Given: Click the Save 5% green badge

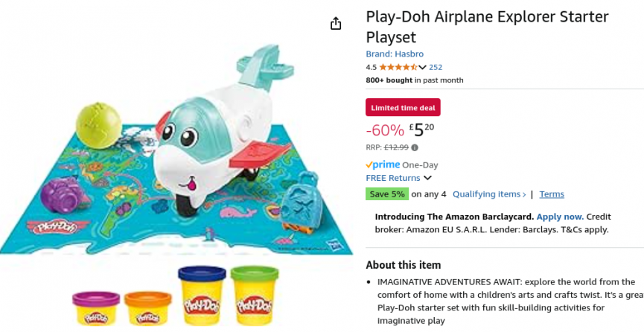Looking at the screenshot, I should click(x=387, y=194).
